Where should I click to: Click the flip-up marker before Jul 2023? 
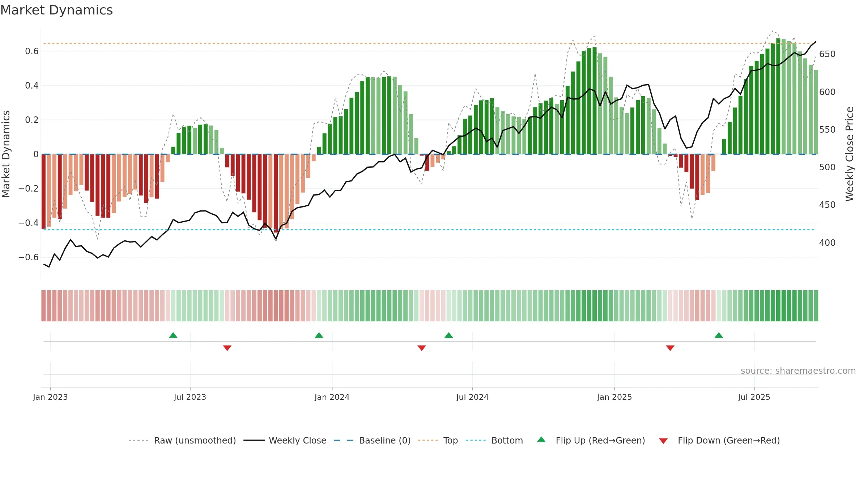point(173,335)
